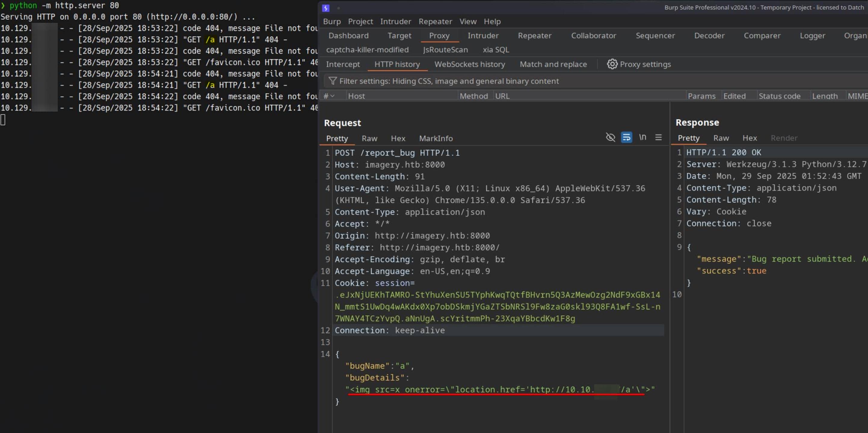Open the # column sort dropdown arrow
Viewport: 868px width, 433px height.
click(333, 96)
